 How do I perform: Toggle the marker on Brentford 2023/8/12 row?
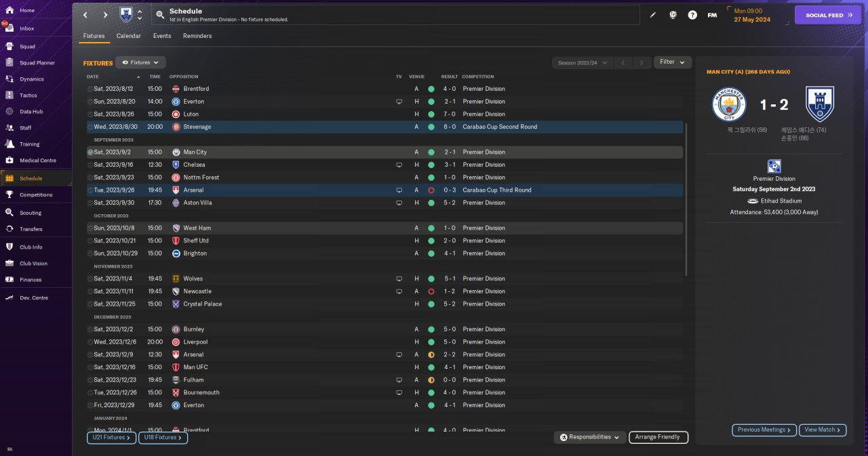[90, 89]
